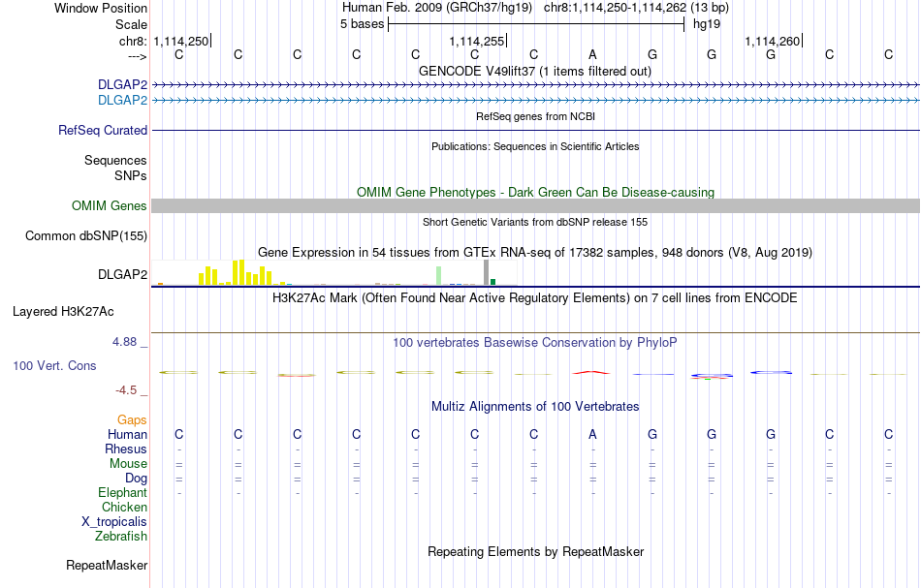This screenshot has width=921, height=588.
Task: Click the GENCODE V49lift37 track title
Action: pos(535,71)
